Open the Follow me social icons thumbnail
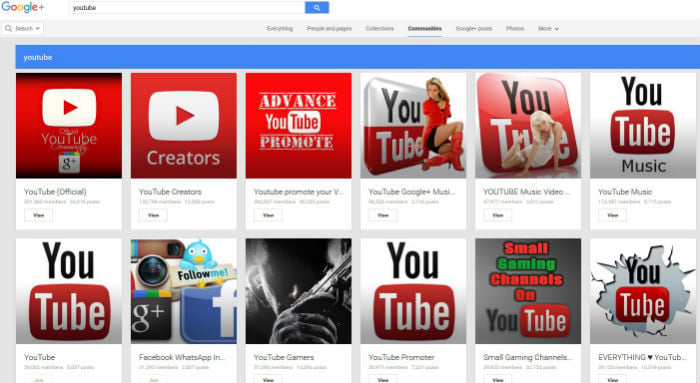The image size is (700, 383). coord(183,291)
